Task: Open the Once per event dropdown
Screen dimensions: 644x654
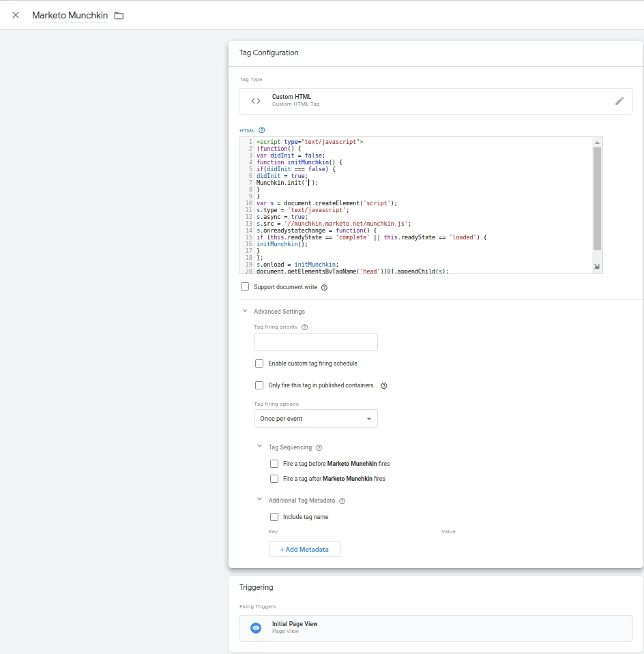Action: point(316,418)
